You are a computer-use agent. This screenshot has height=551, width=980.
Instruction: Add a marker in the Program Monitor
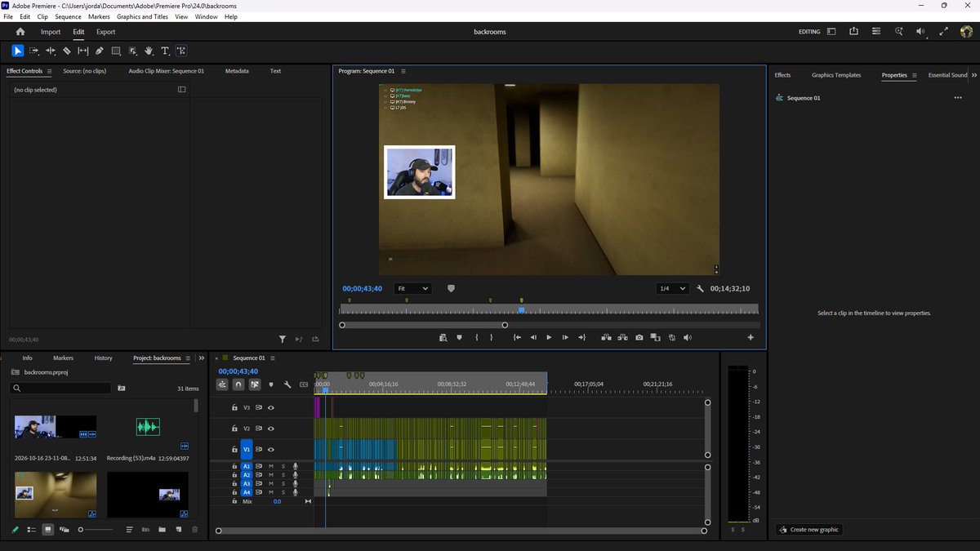coord(459,337)
